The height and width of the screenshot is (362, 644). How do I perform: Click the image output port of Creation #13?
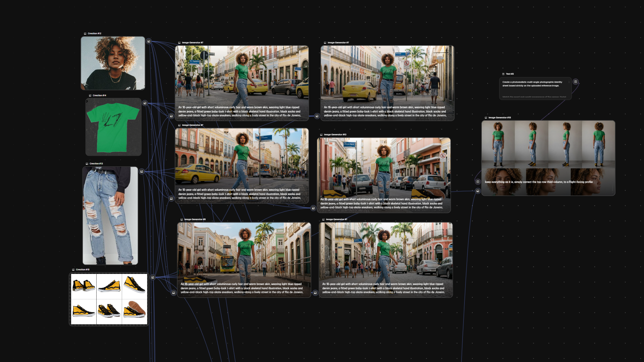pos(142,171)
